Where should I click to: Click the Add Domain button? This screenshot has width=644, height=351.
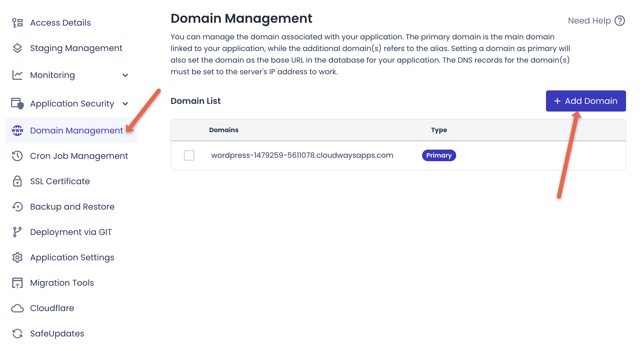tap(585, 101)
